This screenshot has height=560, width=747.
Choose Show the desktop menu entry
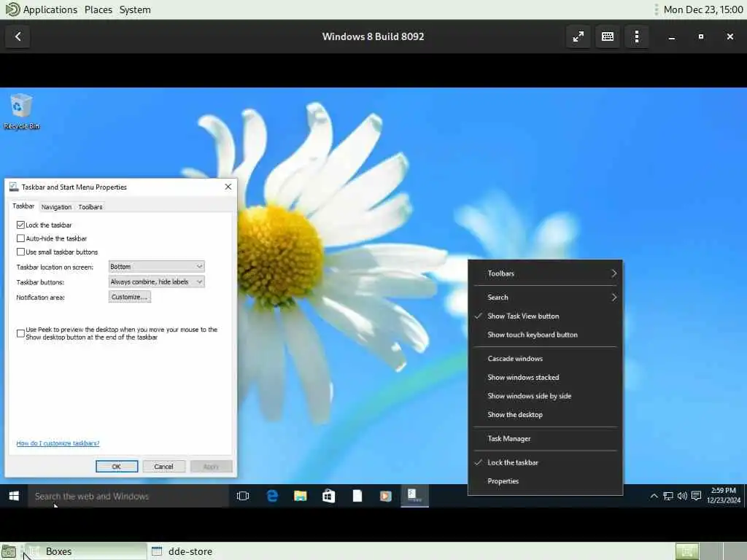(545, 415)
